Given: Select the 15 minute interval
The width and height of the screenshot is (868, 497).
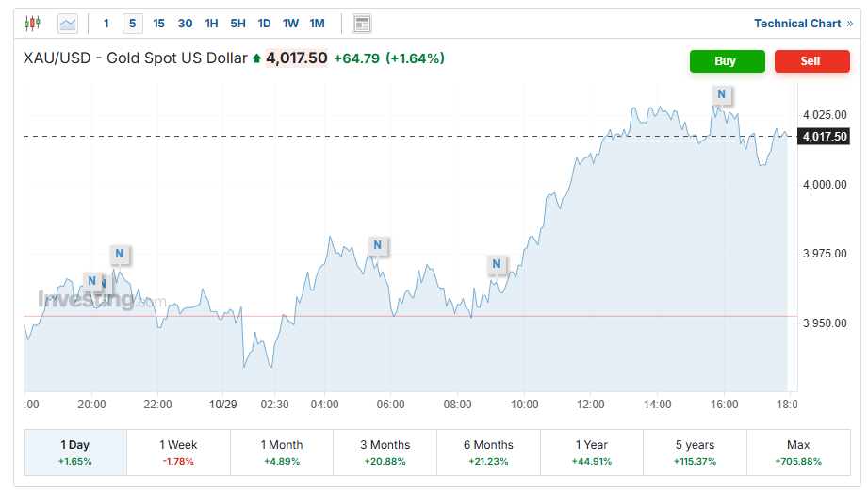Looking at the screenshot, I should pyautogui.click(x=158, y=24).
